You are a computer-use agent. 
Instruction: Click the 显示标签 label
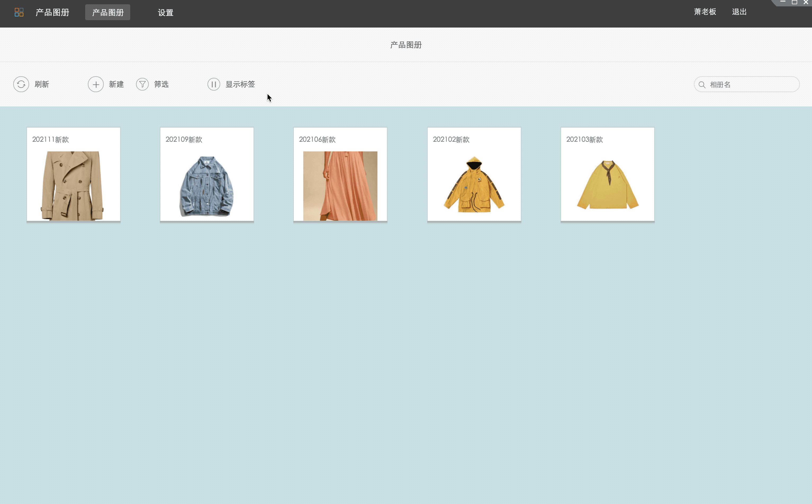(x=240, y=84)
